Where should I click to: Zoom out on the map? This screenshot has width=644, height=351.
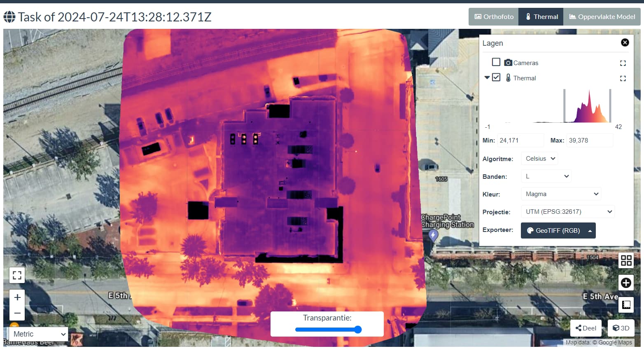pyautogui.click(x=17, y=313)
